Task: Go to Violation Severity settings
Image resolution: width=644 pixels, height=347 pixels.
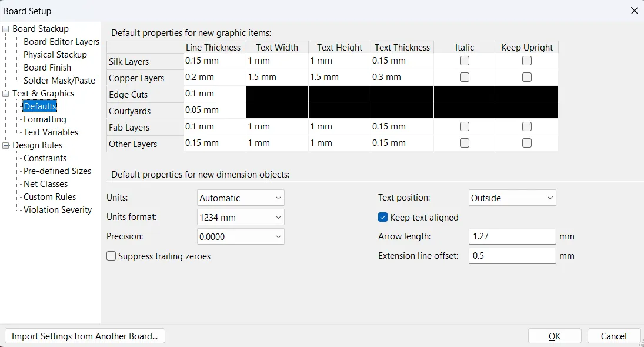Action: coord(58,210)
